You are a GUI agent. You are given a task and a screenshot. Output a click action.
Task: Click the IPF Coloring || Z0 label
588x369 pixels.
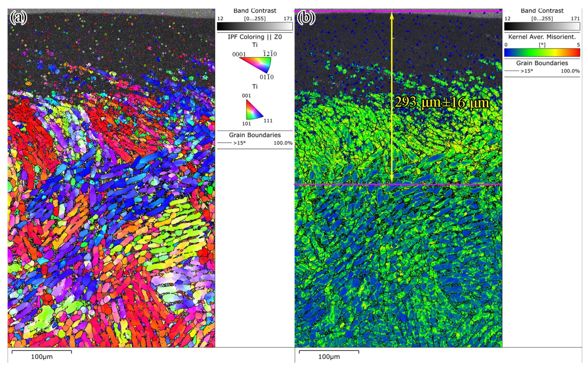tap(255, 37)
